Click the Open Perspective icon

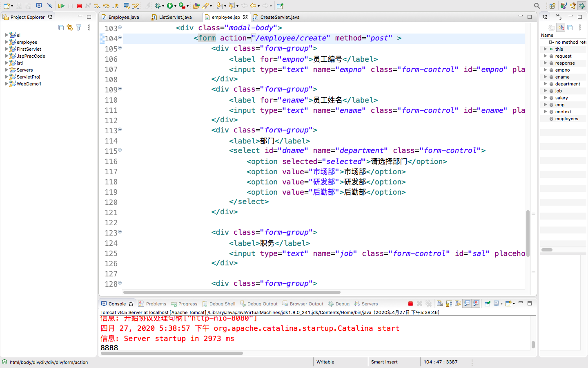coord(552,6)
